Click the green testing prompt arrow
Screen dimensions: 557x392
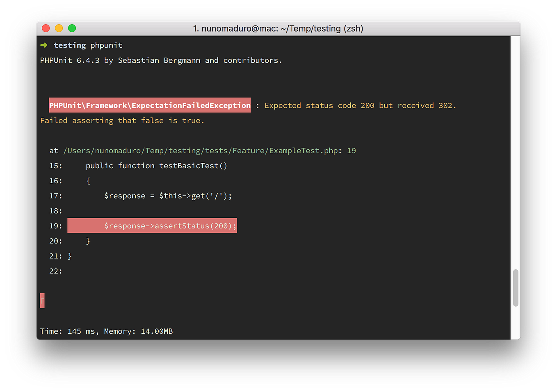click(x=43, y=45)
